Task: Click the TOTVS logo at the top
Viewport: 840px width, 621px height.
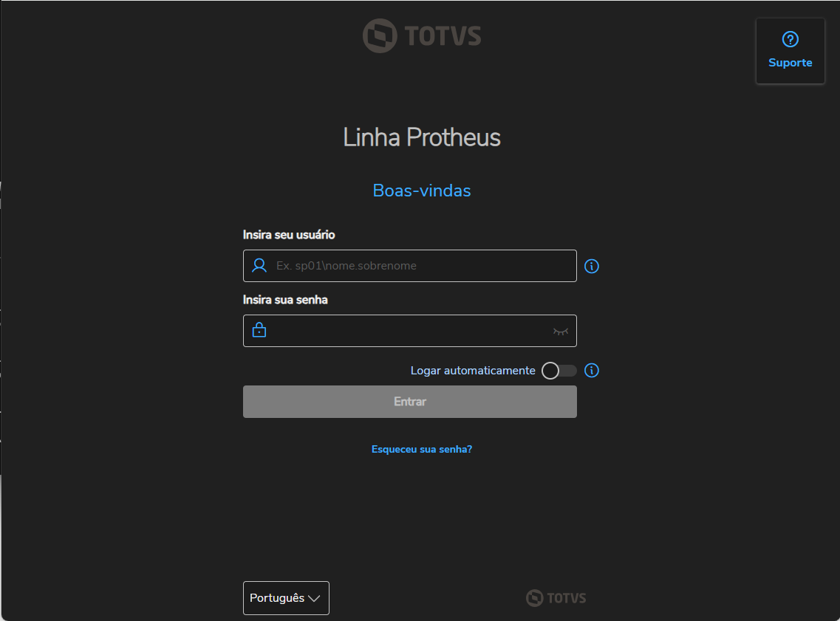Action: point(422,36)
